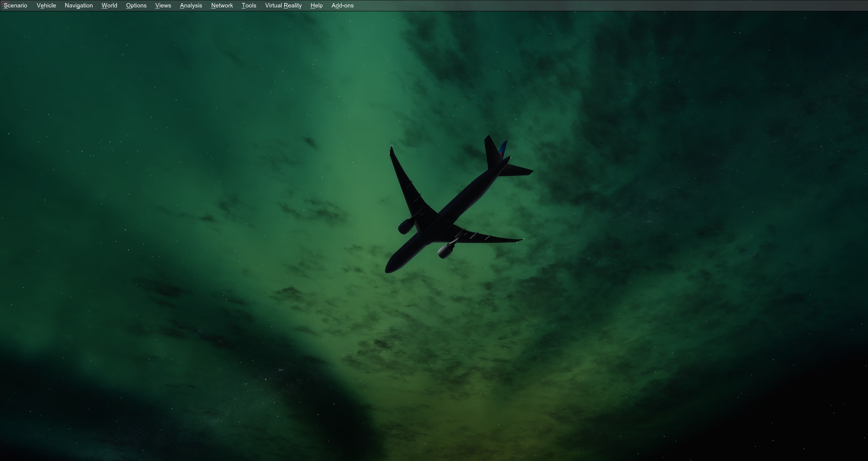Open the Options menu
Screen dimensions: 868x461
pyautogui.click(x=136, y=5)
